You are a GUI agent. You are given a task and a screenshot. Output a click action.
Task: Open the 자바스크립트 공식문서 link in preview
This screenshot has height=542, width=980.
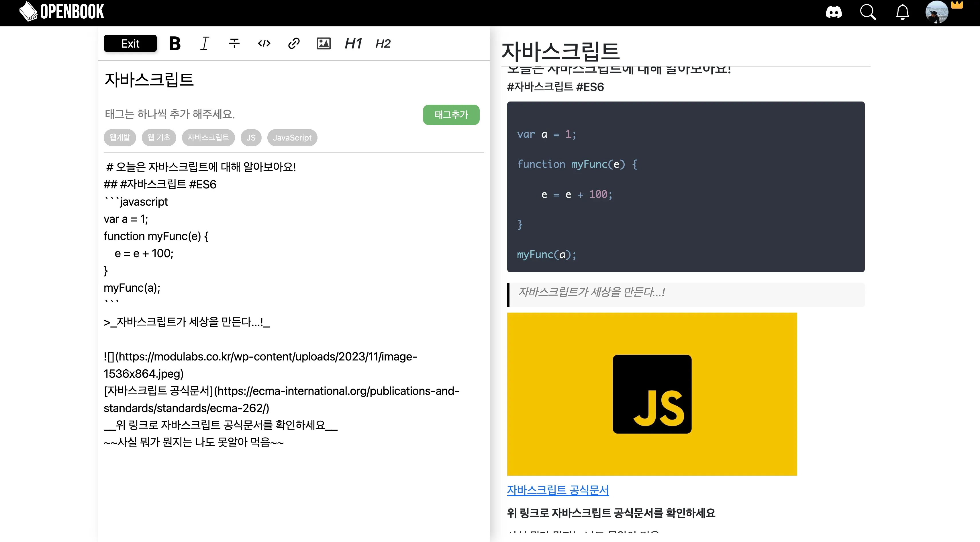[558, 490]
